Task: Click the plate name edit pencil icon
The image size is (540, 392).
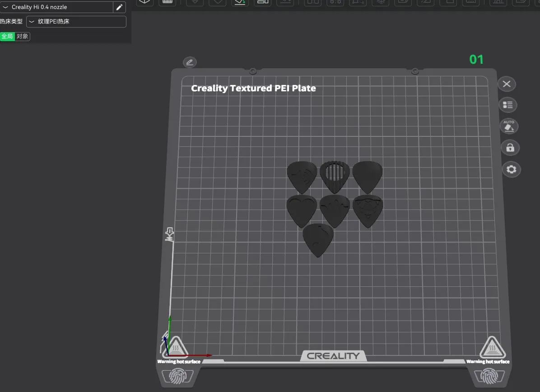Action: 190,62
